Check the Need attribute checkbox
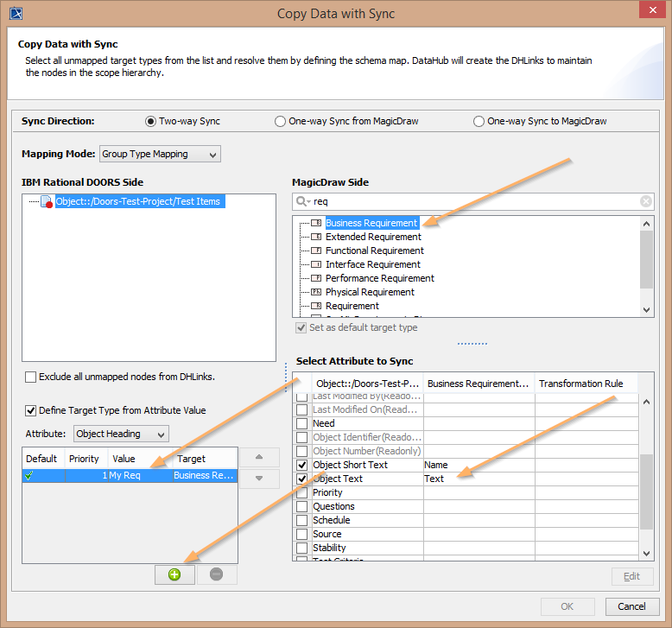Screen dimensions: 672x628 coord(302,423)
